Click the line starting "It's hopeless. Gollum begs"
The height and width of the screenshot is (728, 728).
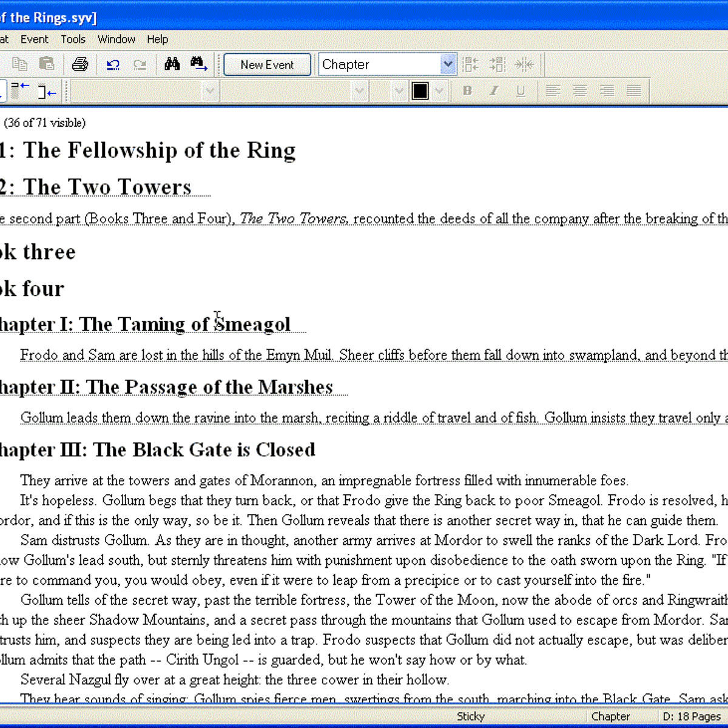point(374,500)
